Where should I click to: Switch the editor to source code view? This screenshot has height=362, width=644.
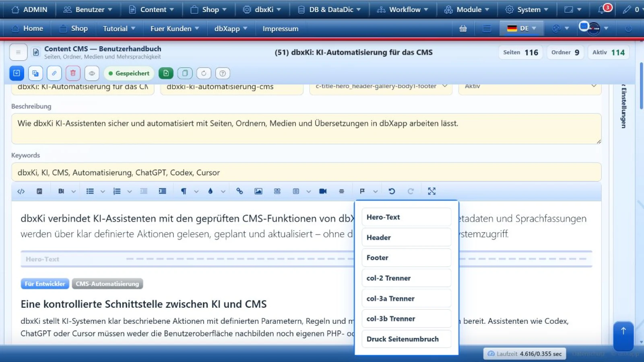21,191
